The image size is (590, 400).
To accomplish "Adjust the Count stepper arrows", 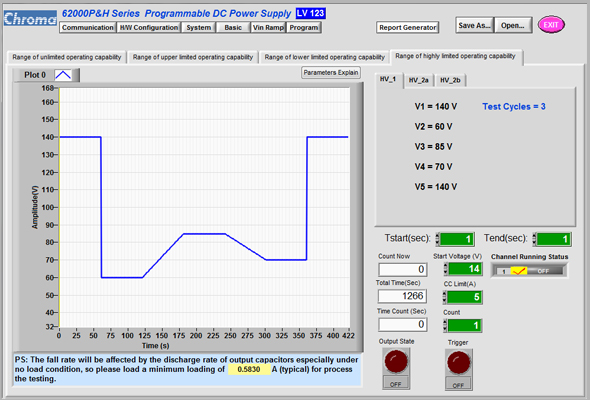I will pos(445,325).
